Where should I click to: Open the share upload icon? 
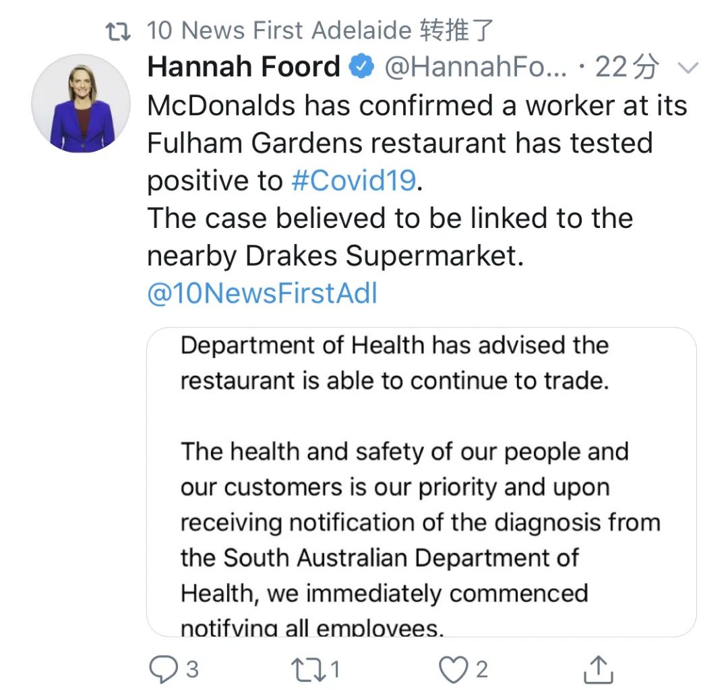tap(598, 669)
